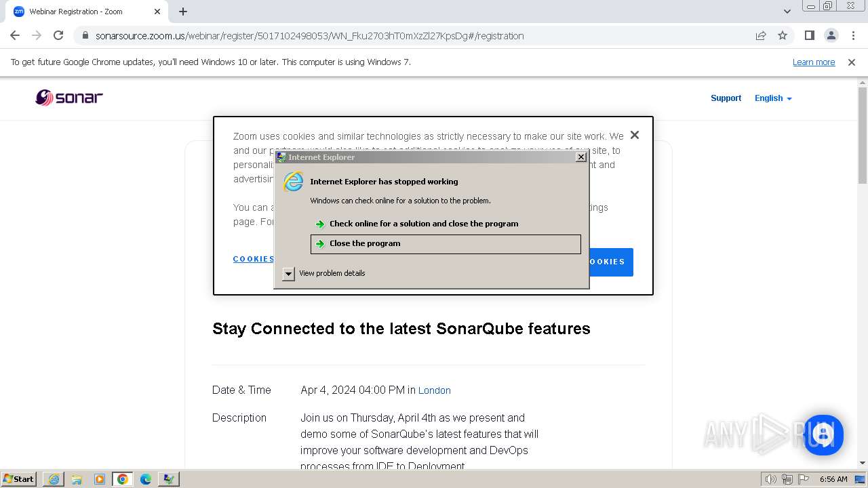The image size is (868, 488).
Task: Open Microsoft Edge from taskbar
Action: 146,479
